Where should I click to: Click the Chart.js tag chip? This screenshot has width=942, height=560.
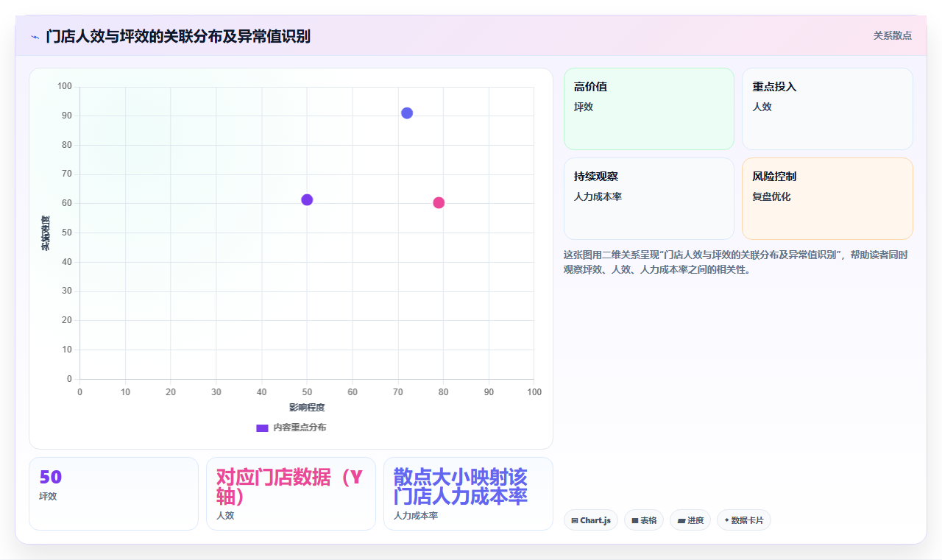(x=591, y=520)
